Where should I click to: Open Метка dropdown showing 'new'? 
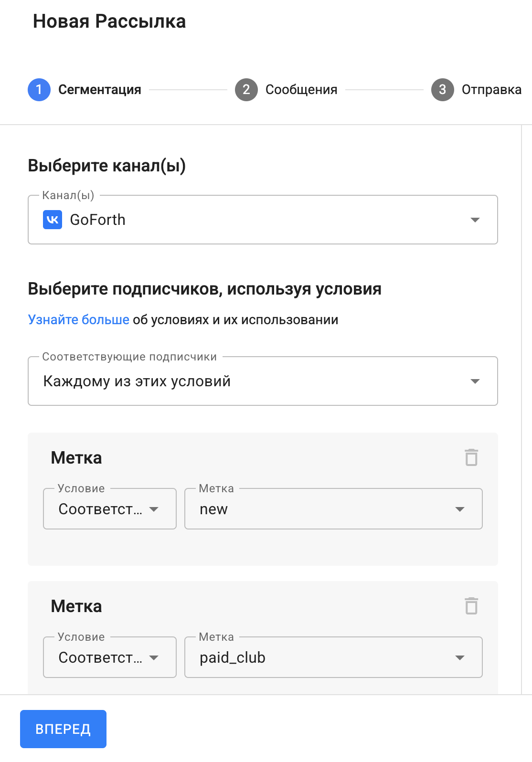(333, 509)
